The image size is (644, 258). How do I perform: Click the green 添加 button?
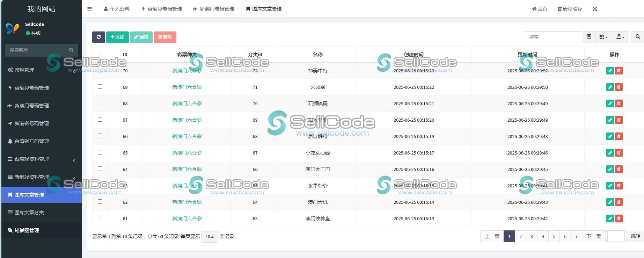(x=117, y=37)
